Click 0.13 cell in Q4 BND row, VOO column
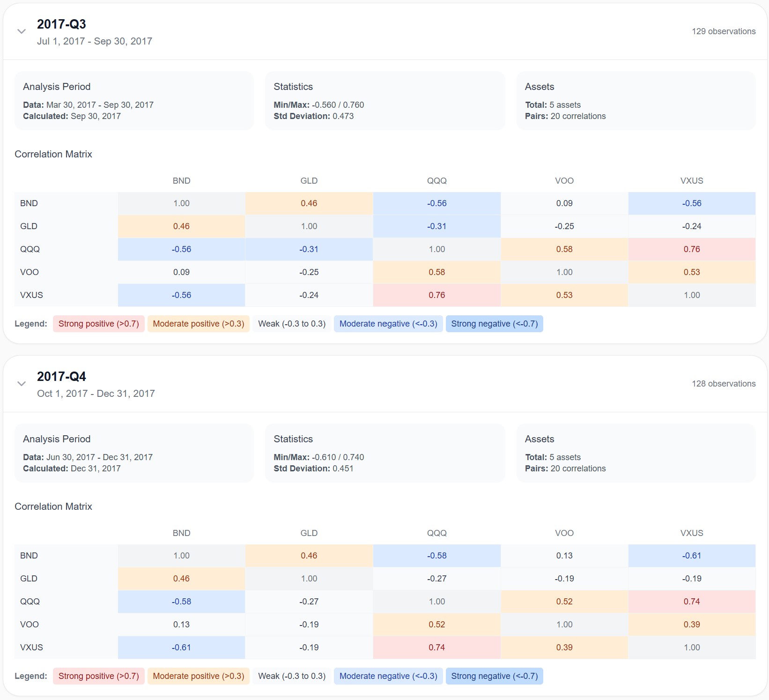Viewport: 769px width, 700px height. pyautogui.click(x=564, y=556)
